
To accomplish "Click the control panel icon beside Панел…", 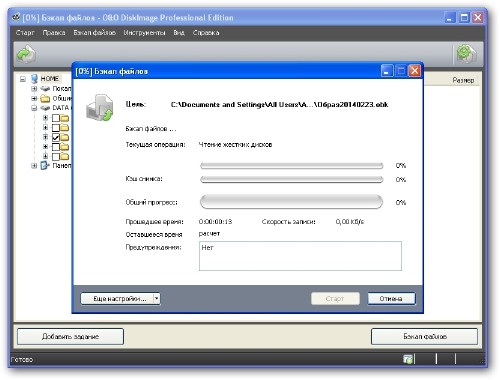I will 45,165.
